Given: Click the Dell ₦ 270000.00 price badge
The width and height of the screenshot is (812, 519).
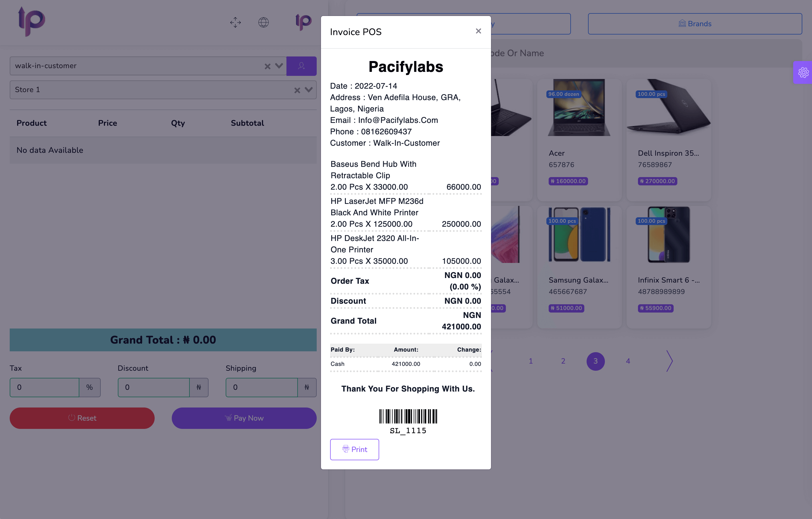Looking at the screenshot, I should point(658,181).
